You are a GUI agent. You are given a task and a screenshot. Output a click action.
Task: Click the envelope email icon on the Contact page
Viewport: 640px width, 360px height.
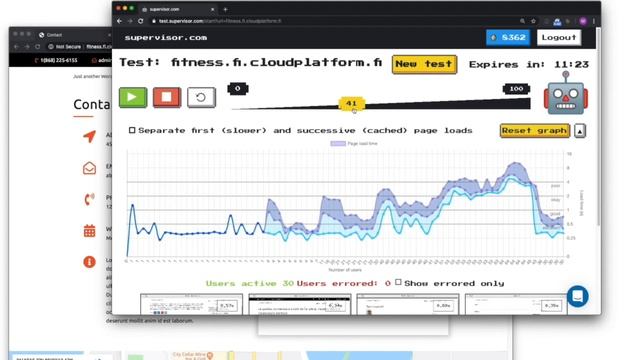point(89,168)
